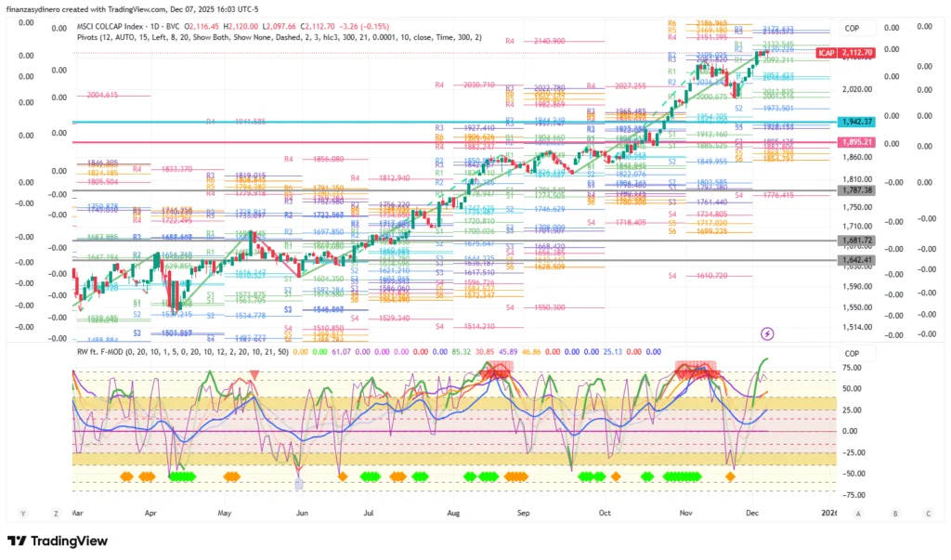Select the Z scale button beside Y

point(54,513)
